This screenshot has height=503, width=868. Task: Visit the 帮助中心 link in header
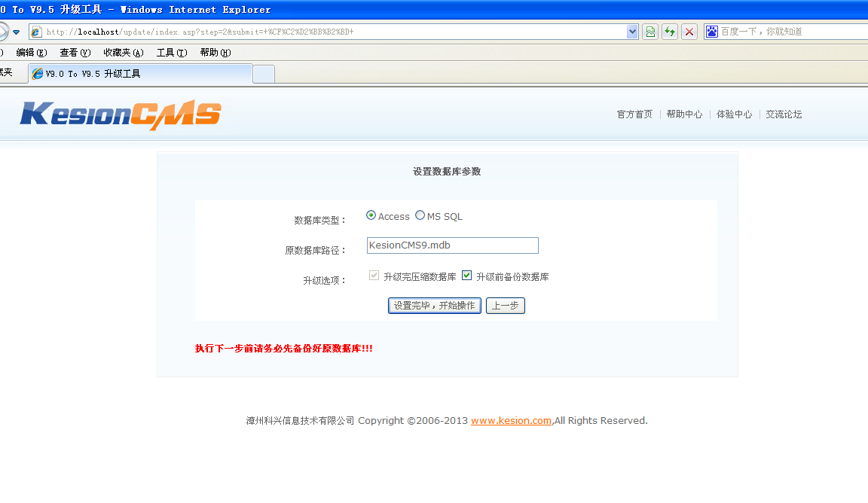pyautogui.click(x=684, y=114)
